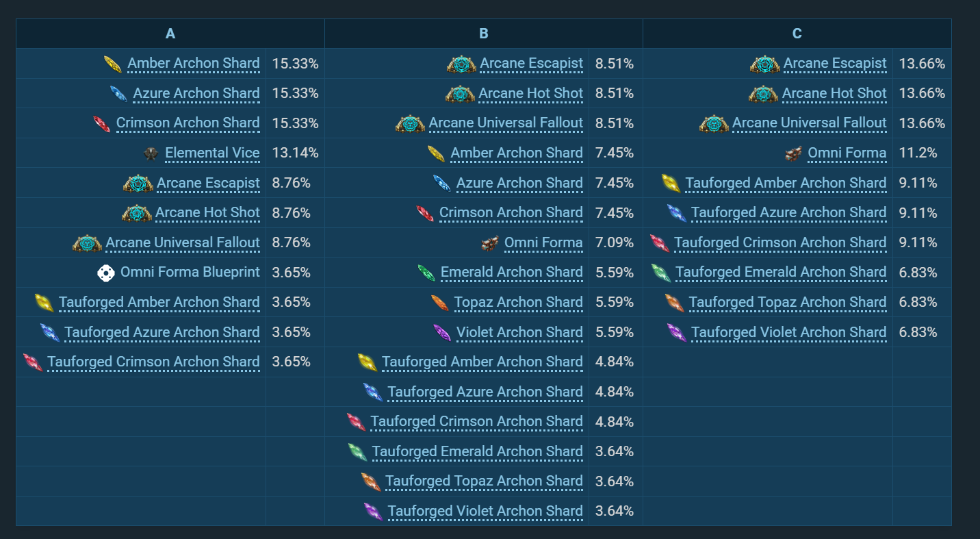The image size is (980, 539).
Task: Click the Emerald Archon Shard icon in column B
Action: [x=426, y=273]
